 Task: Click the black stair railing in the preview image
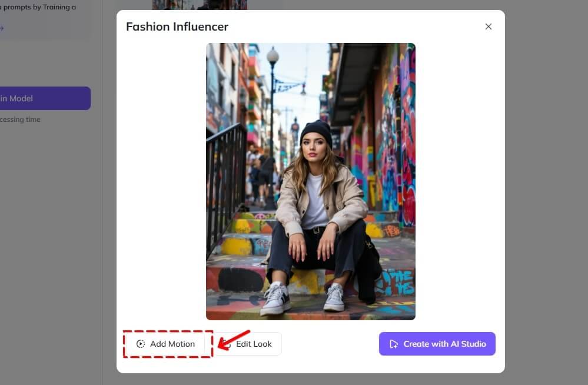225,177
